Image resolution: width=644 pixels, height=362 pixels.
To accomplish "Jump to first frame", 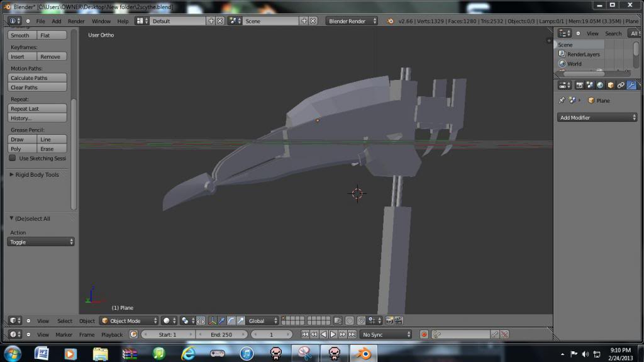I will click(305, 334).
